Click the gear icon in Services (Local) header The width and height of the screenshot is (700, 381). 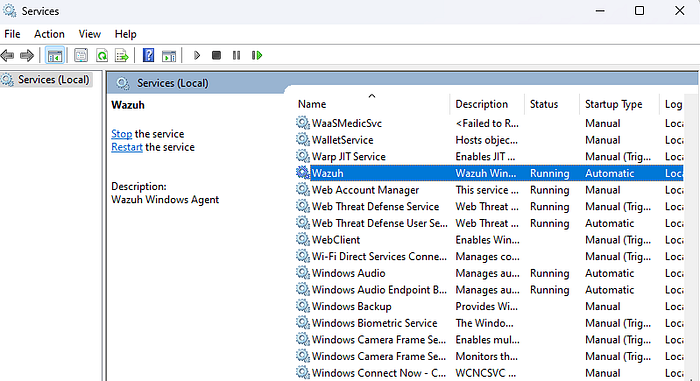[122, 83]
